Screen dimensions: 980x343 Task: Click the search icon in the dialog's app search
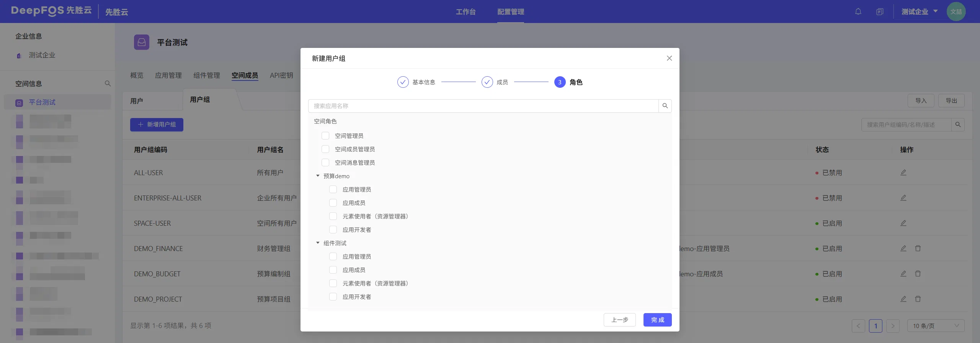[665, 106]
